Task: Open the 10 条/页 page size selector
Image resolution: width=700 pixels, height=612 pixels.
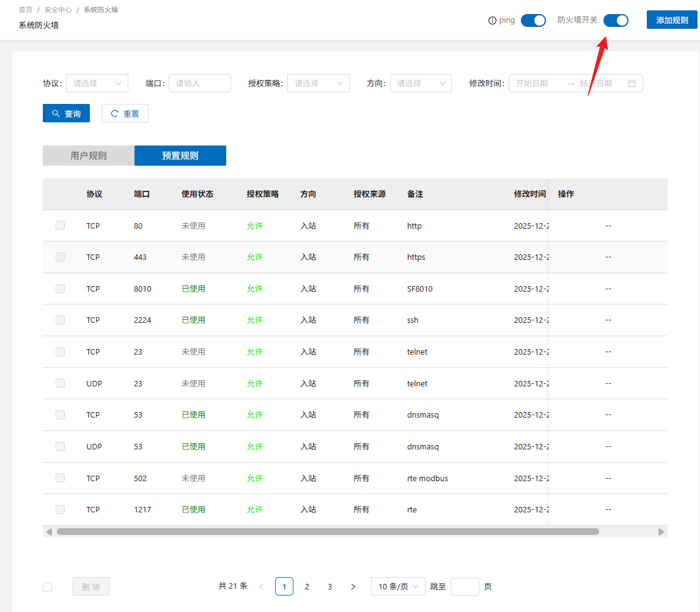Action: point(398,587)
